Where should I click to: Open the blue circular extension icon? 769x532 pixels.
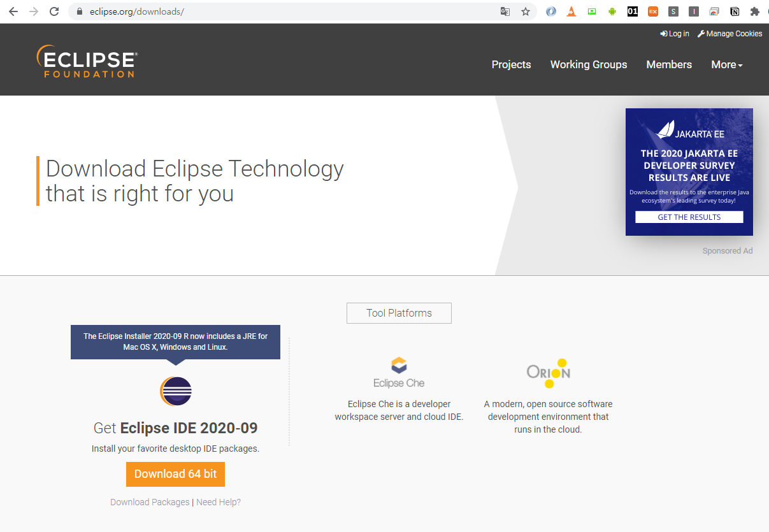coord(551,11)
